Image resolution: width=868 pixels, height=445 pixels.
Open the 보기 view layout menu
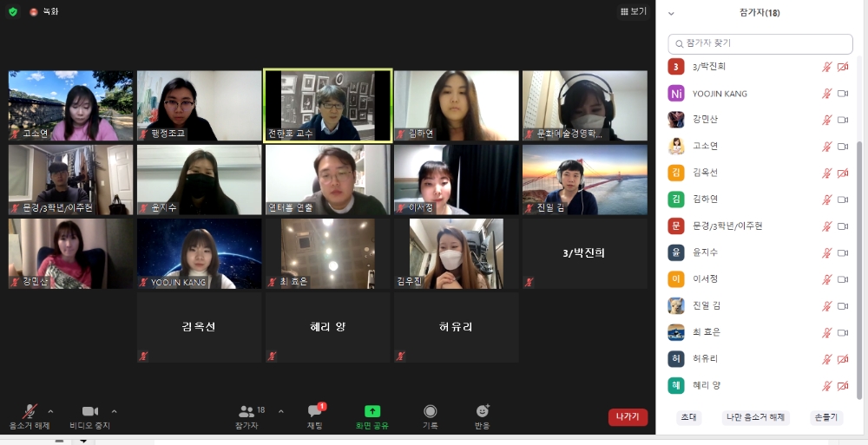pos(634,11)
